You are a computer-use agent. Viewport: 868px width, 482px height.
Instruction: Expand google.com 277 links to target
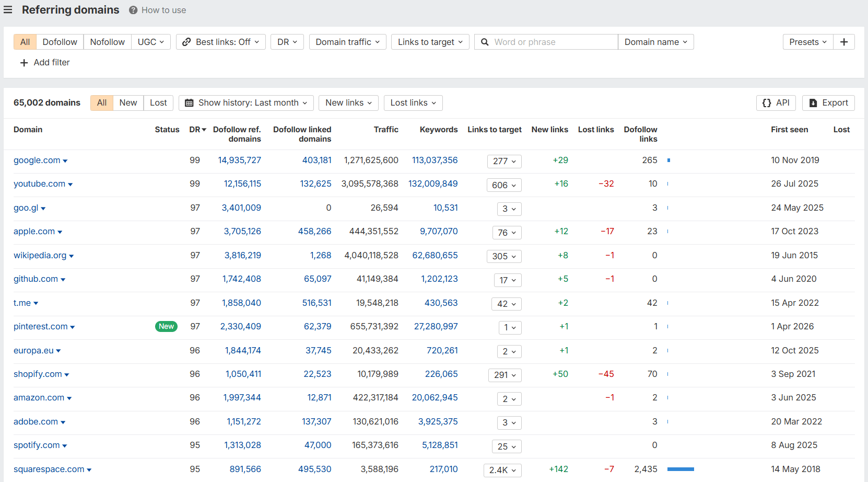505,161
